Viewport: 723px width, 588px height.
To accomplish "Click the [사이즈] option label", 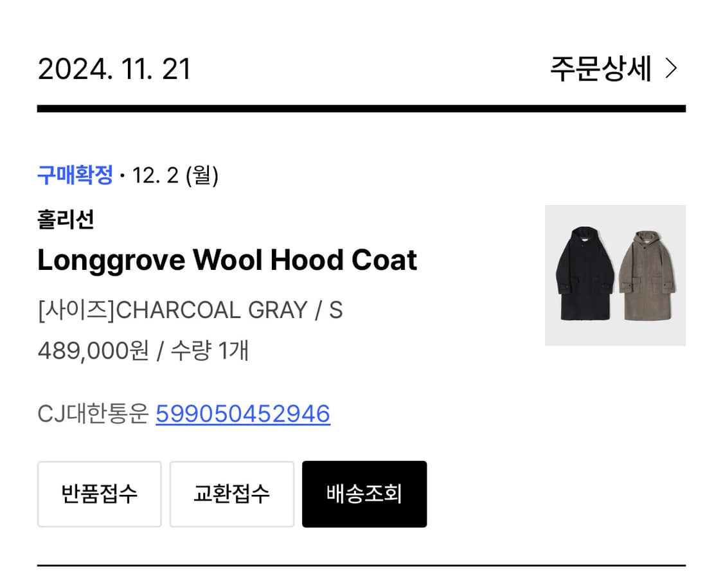I will (x=76, y=310).
